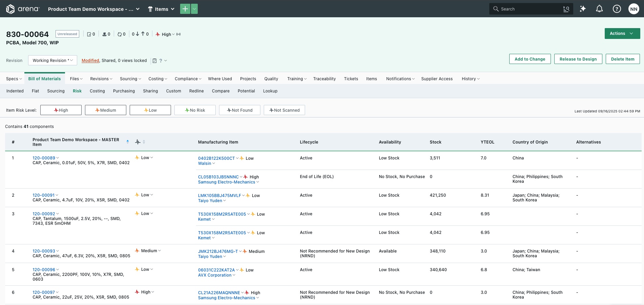644x305 pixels.
Task: Open the NN user avatar menu
Action: [x=634, y=9]
